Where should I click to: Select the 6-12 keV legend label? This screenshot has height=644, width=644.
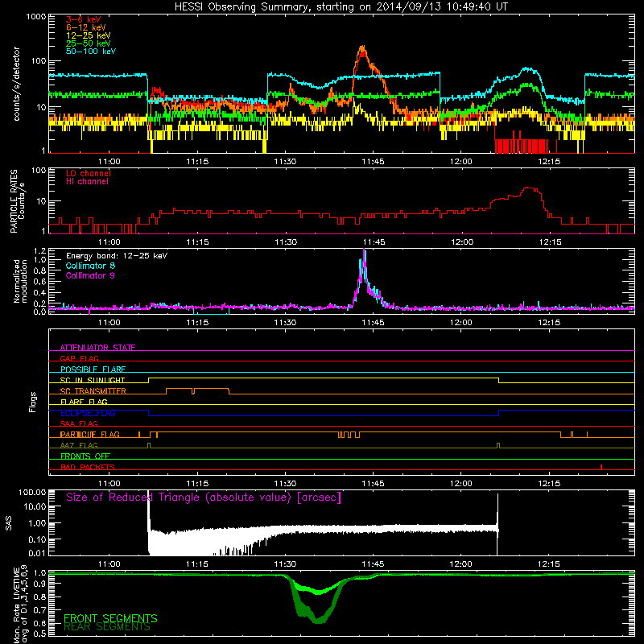click(86, 27)
